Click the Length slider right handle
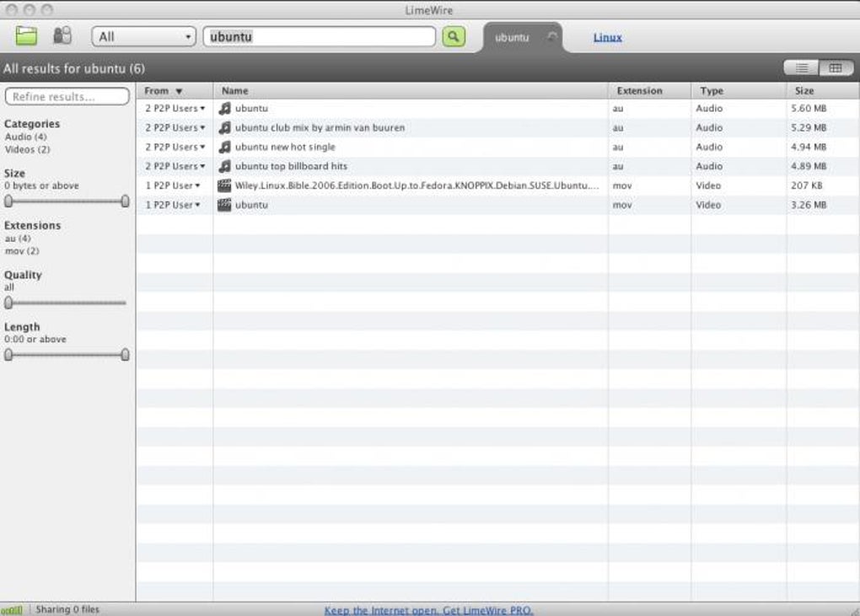The image size is (860, 616). [125, 355]
